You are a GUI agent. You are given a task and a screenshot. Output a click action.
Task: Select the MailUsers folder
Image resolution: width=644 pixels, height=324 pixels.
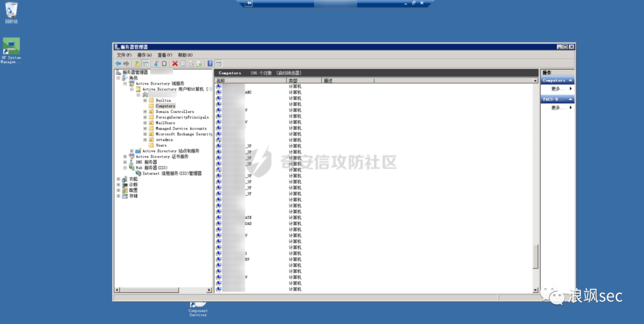click(x=165, y=123)
